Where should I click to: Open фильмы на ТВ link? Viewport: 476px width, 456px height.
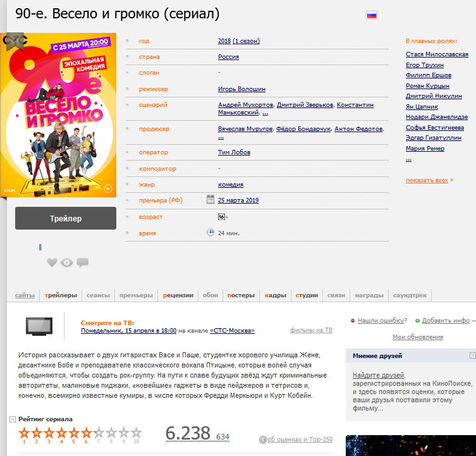311,330
